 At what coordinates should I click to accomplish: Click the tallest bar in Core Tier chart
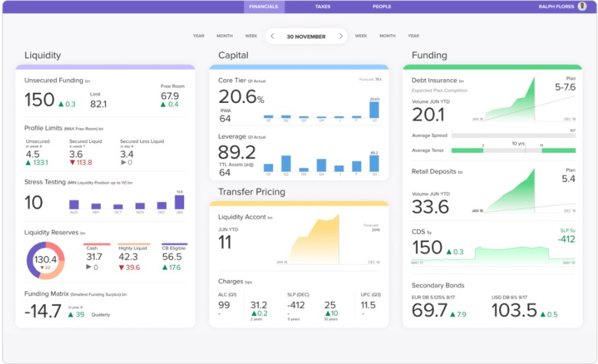tap(374, 110)
